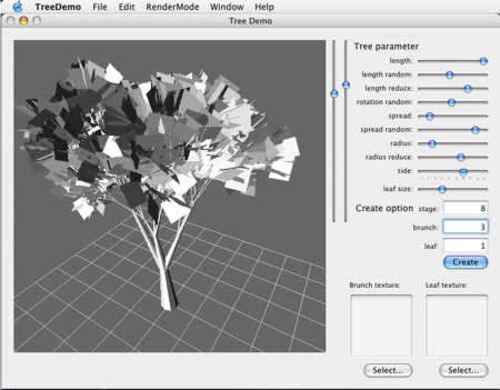Click Select under Brunch texture
Screen dimensions: 500x390
tap(388, 370)
